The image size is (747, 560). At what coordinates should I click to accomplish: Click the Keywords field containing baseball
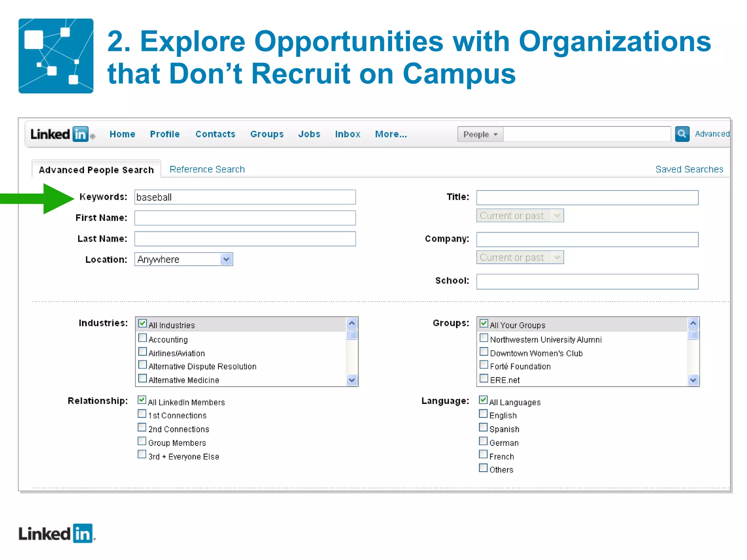click(x=245, y=197)
